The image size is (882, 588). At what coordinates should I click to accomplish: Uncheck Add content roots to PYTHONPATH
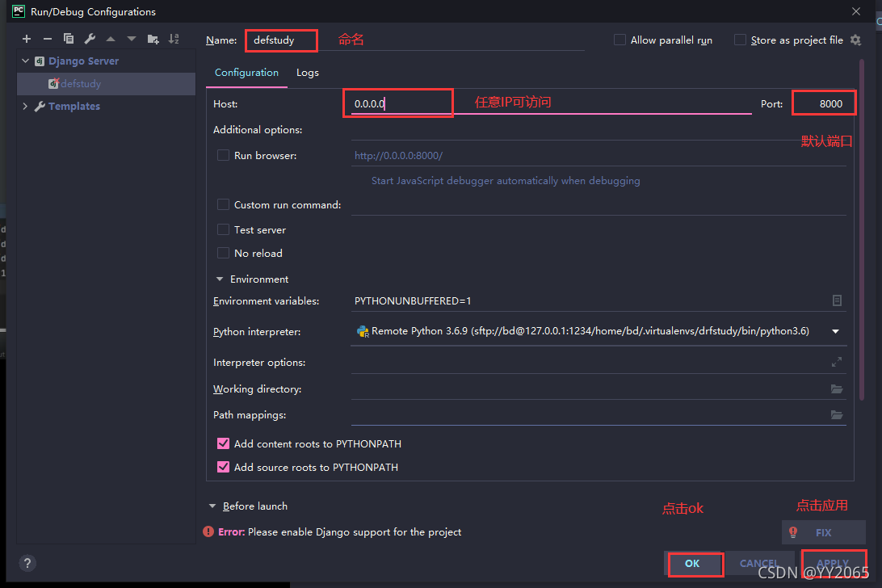223,443
